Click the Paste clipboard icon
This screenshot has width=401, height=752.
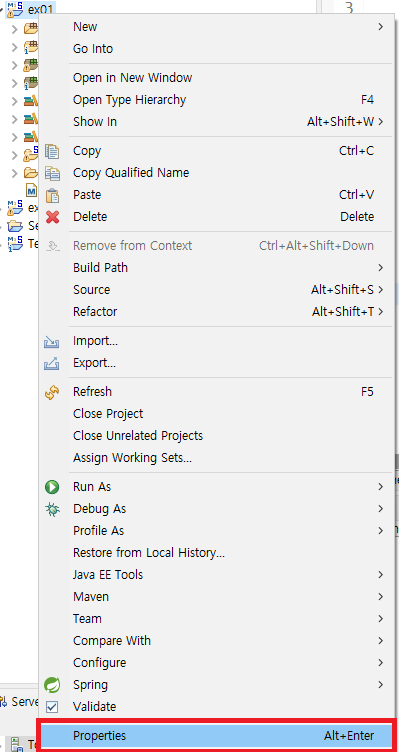point(52,195)
